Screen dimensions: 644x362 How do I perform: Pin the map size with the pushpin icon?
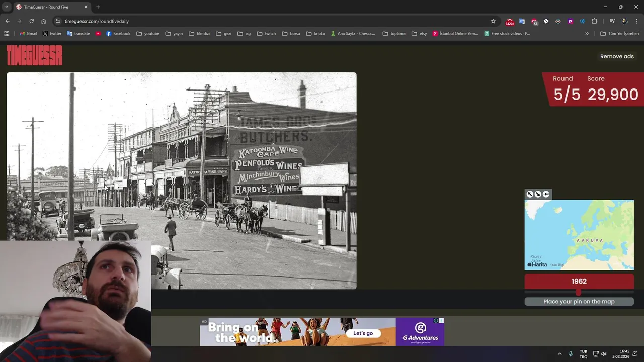click(x=546, y=194)
